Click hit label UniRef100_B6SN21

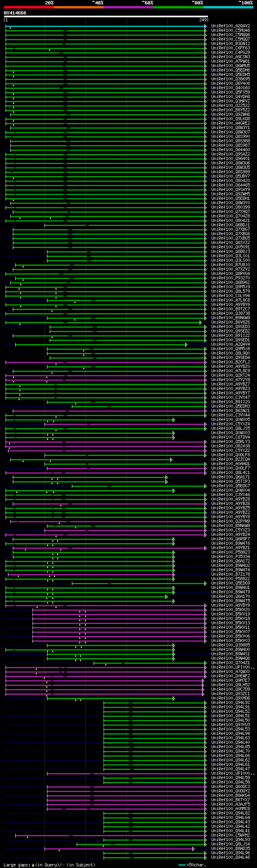pyautogui.click(x=230, y=411)
